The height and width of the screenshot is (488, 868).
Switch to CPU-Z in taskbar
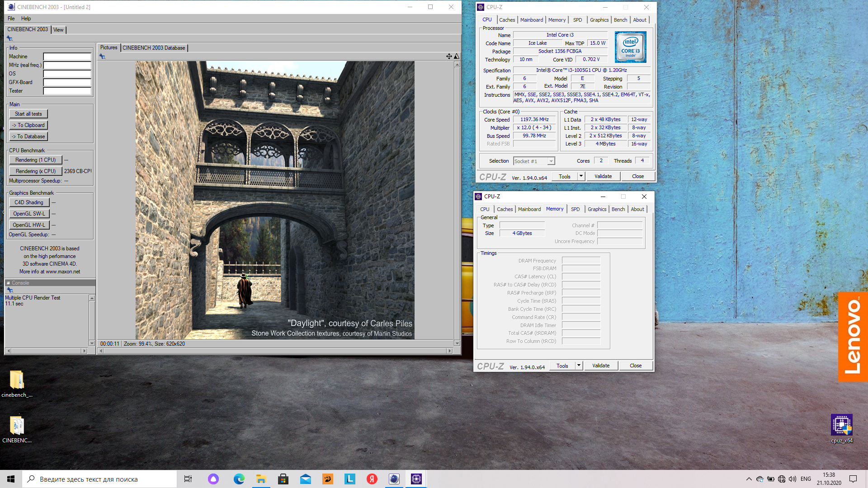(x=416, y=479)
